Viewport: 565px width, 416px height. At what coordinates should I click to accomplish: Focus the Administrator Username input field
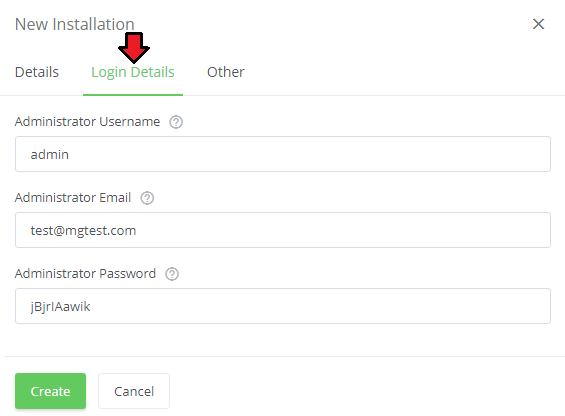283,154
